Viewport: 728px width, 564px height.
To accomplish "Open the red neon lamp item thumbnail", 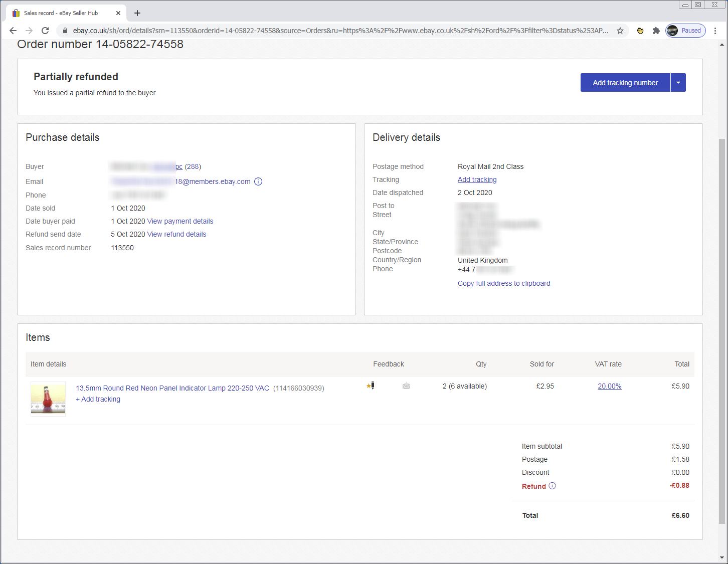I will 48,399.
